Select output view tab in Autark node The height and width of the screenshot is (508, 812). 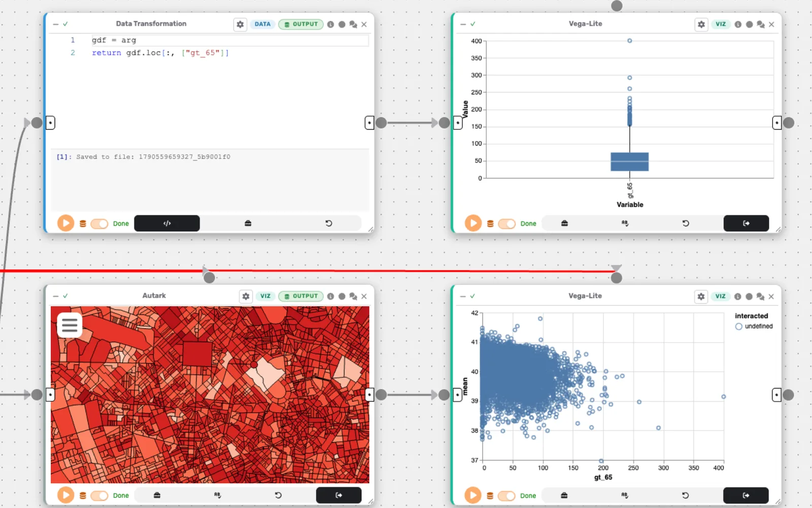(339, 495)
